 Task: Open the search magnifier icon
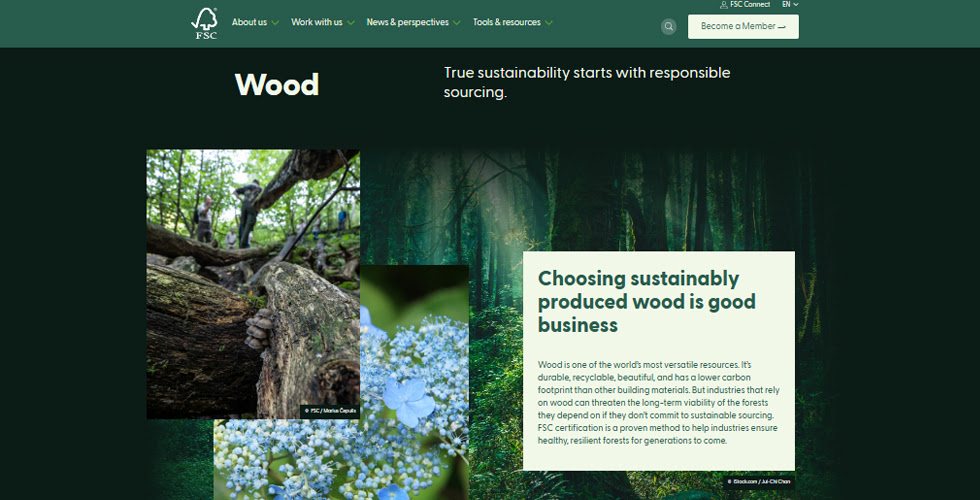[x=669, y=26]
